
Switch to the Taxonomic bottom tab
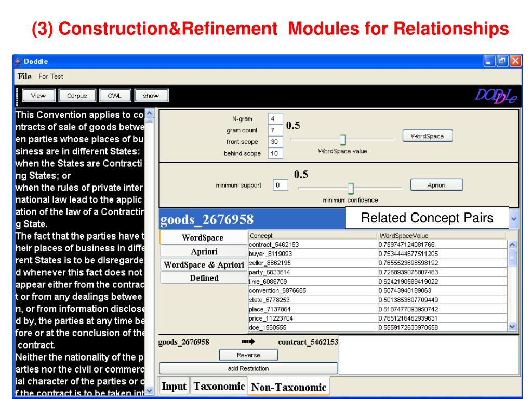(219, 387)
